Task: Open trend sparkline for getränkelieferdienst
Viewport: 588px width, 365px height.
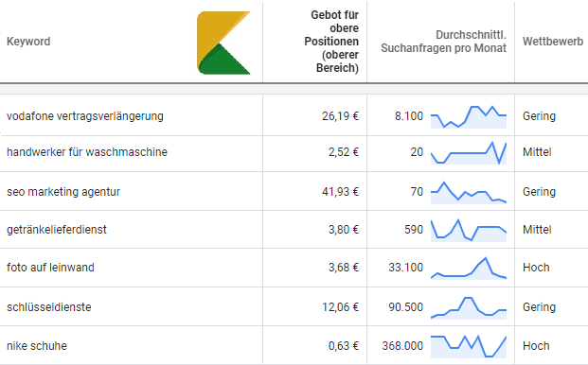Action: coord(469,230)
